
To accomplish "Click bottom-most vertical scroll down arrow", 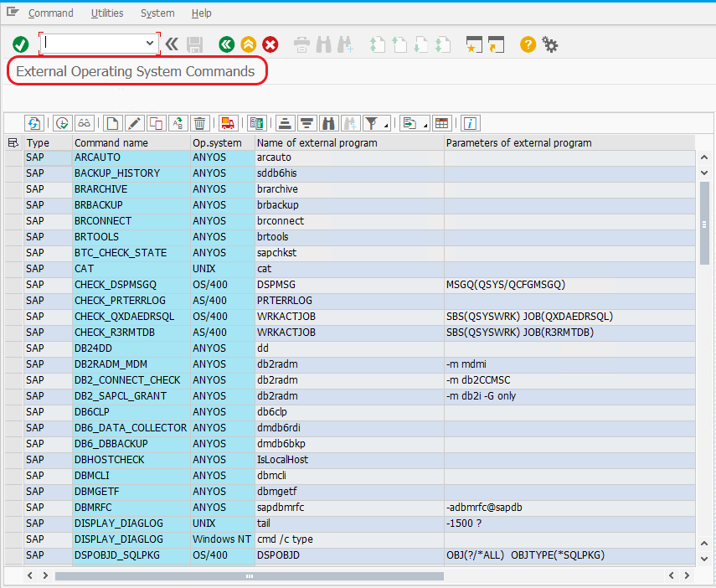I will pyautogui.click(x=704, y=559).
